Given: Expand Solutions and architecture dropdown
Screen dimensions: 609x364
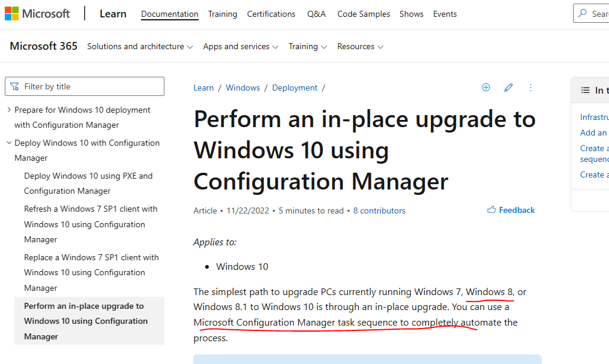Looking at the screenshot, I should click(x=140, y=47).
